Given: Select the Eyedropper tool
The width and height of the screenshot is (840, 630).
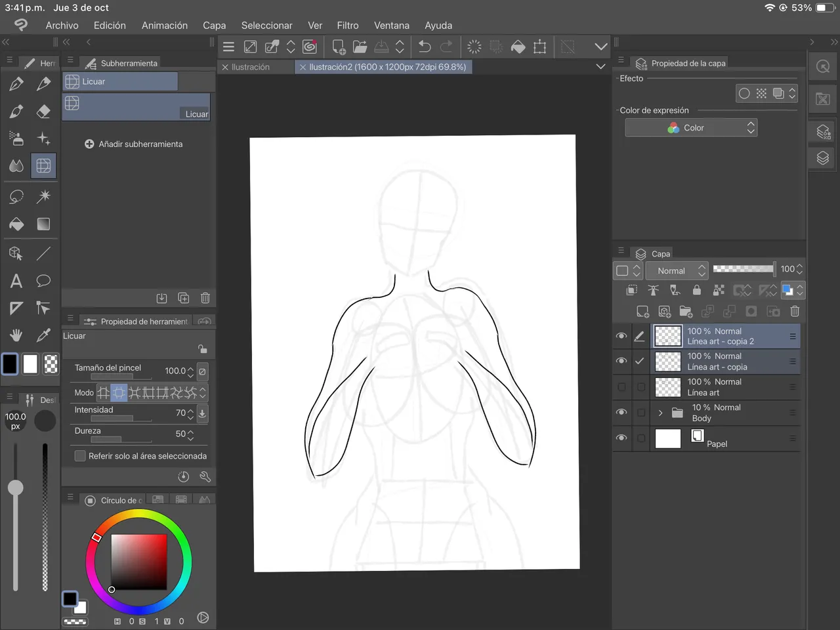Looking at the screenshot, I should [x=43, y=335].
